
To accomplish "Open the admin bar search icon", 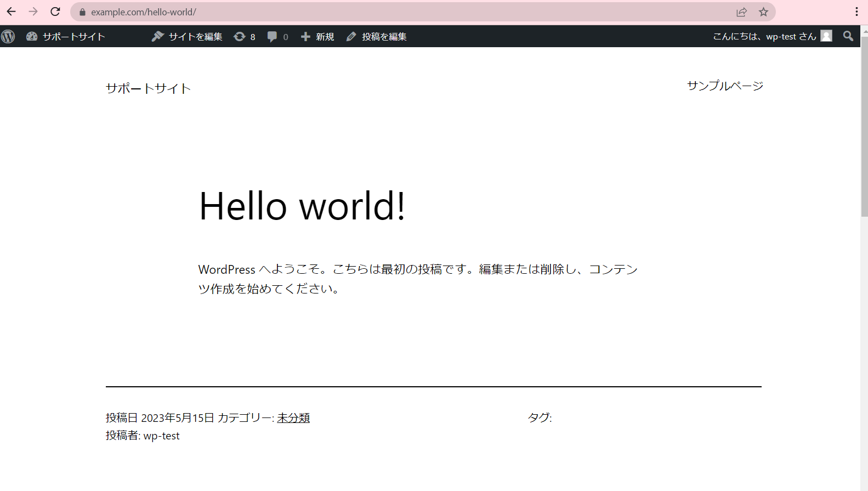I will pyautogui.click(x=848, y=36).
